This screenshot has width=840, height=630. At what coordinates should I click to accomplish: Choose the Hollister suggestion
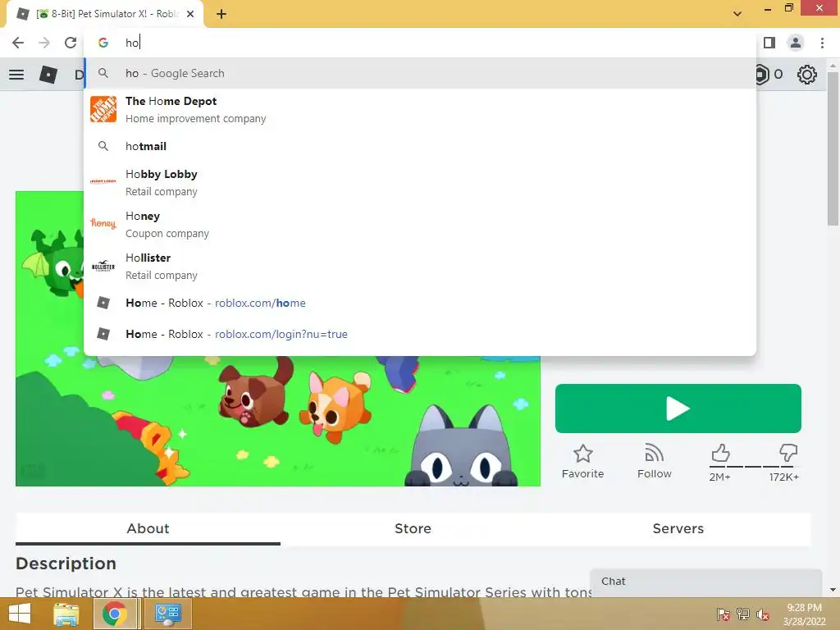click(420, 266)
